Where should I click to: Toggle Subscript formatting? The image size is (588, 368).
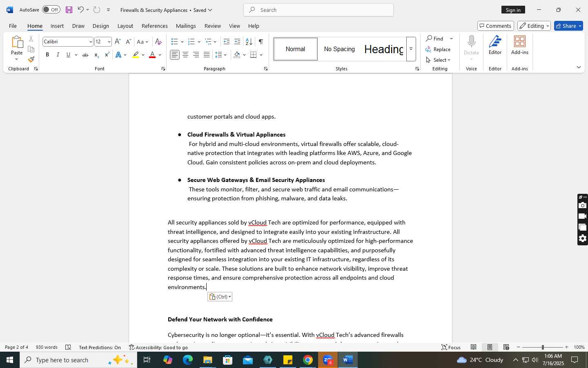[96, 55]
